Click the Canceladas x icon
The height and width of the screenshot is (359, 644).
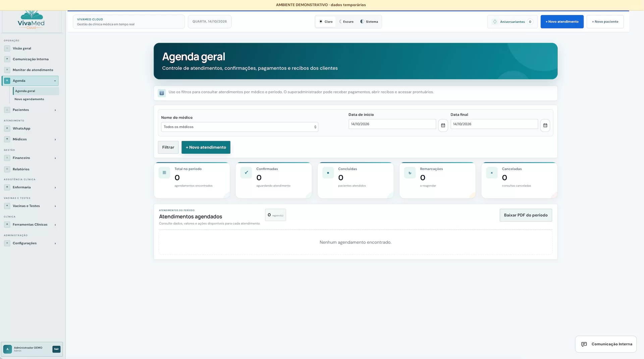(x=492, y=173)
